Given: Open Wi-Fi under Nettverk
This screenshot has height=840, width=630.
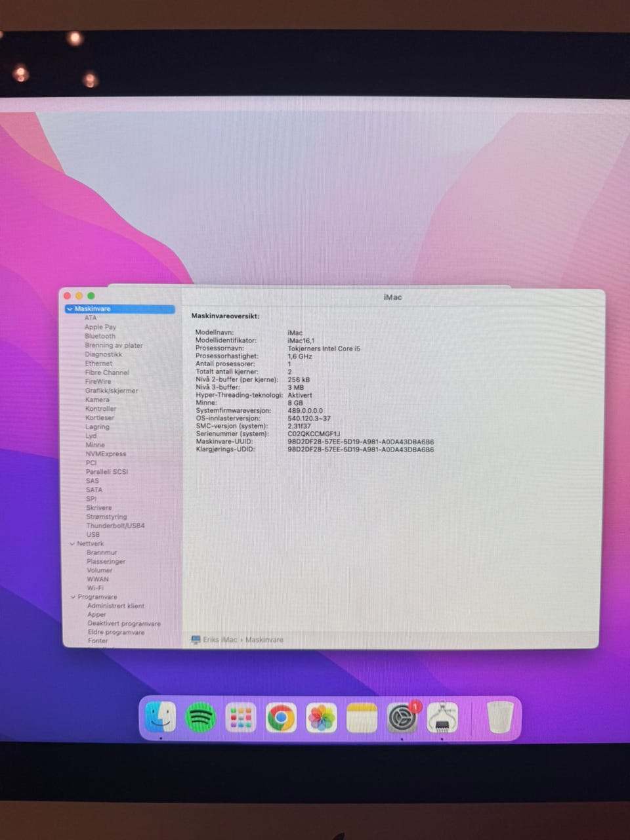Looking at the screenshot, I should [95, 588].
